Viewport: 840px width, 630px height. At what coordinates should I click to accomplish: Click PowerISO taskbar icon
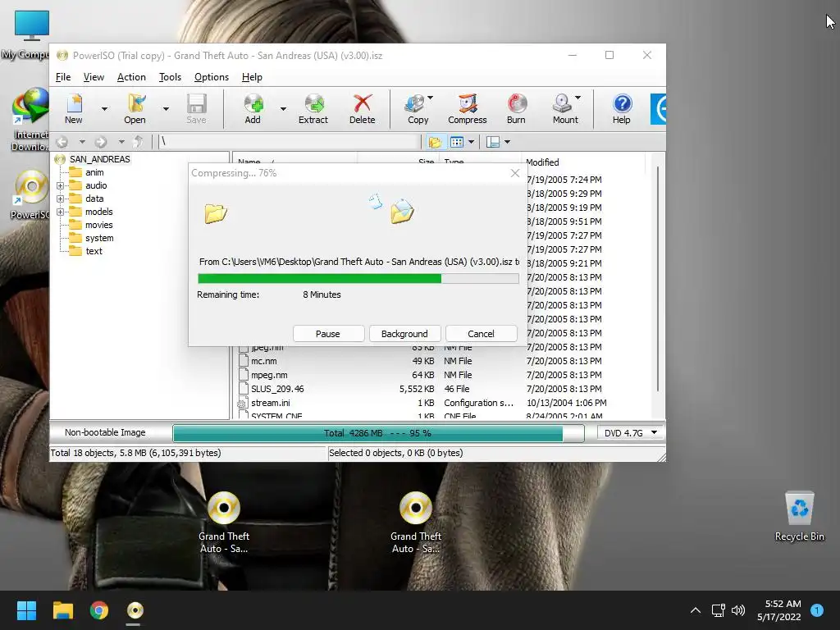click(135, 610)
